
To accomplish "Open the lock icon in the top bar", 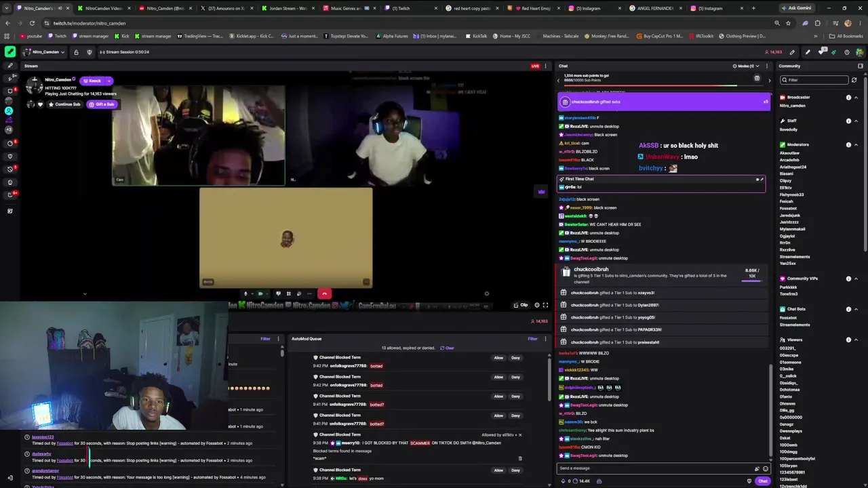I will tap(76, 52).
